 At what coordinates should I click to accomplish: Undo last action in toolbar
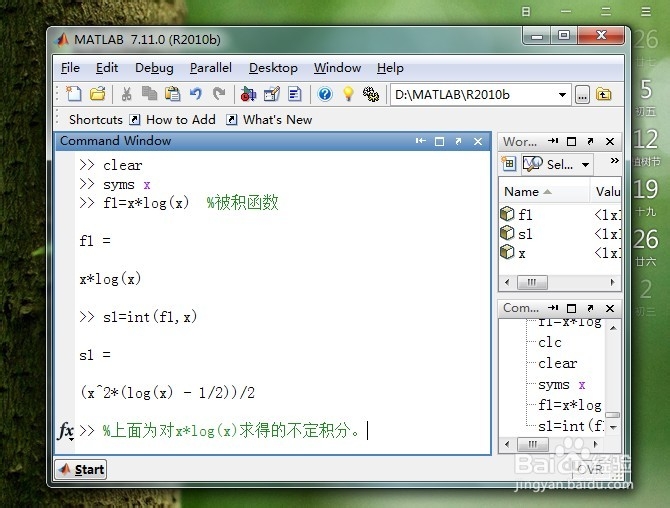pyautogui.click(x=196, y=94)
